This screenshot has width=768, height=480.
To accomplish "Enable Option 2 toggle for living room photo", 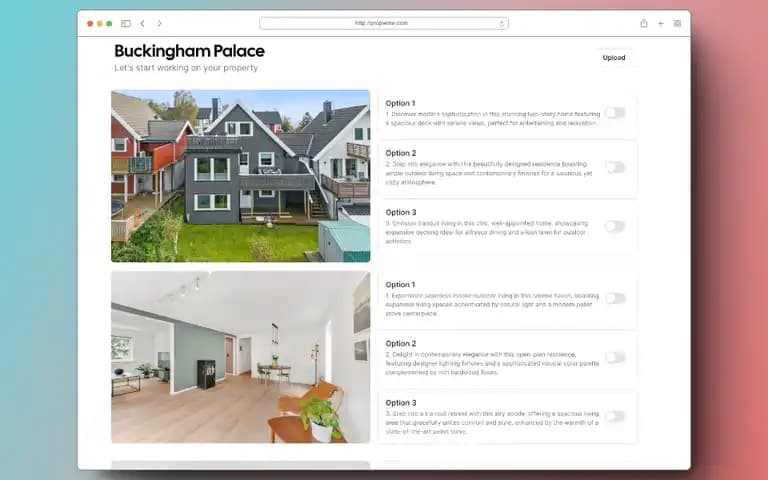I will click(615, 358).
